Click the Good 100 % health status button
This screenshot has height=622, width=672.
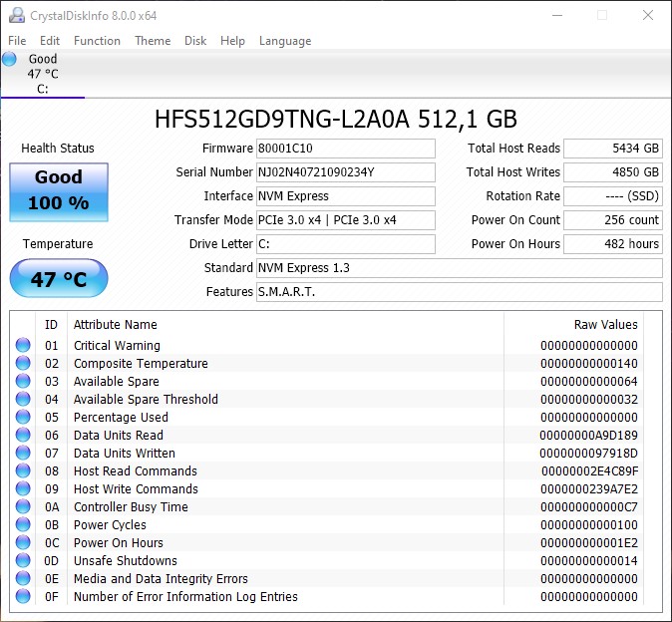pos(58,190)
